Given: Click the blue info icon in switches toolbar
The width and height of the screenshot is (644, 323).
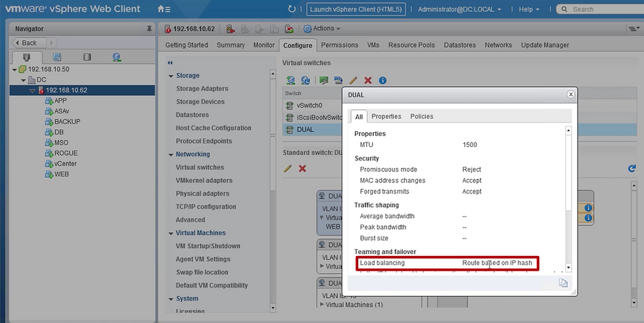Looking at the screenshot, I should (382, 80).
